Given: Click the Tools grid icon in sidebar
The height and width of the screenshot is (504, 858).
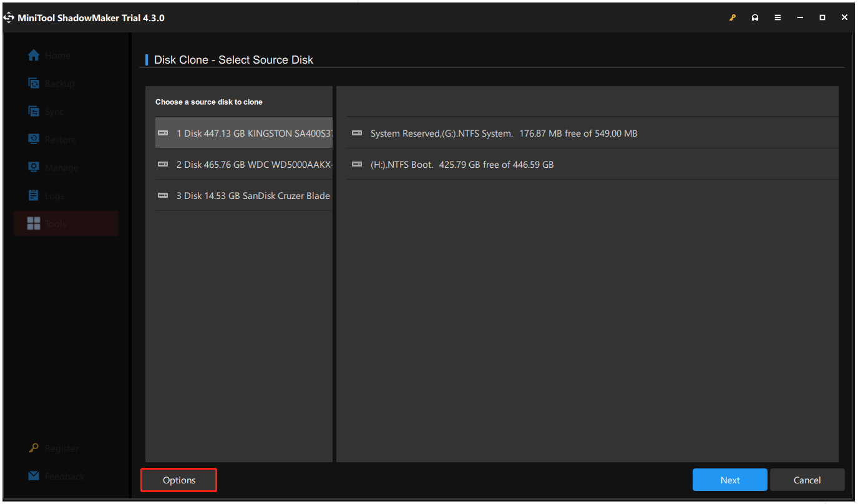Looking at the screenshot, I should point(34,224).
